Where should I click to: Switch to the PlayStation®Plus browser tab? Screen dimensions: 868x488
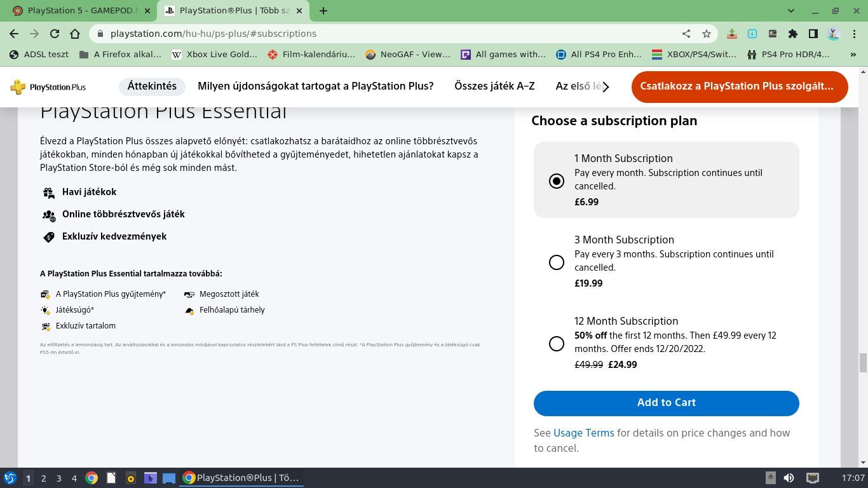[232, 11]
